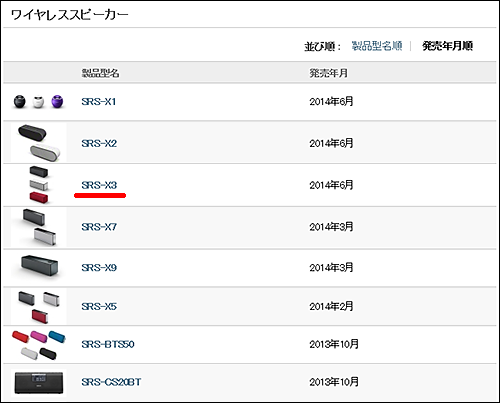The width and height of the screenshot is (500, 403).
Task: Open the SRS-X1 product link
Action: coord(99,102)
